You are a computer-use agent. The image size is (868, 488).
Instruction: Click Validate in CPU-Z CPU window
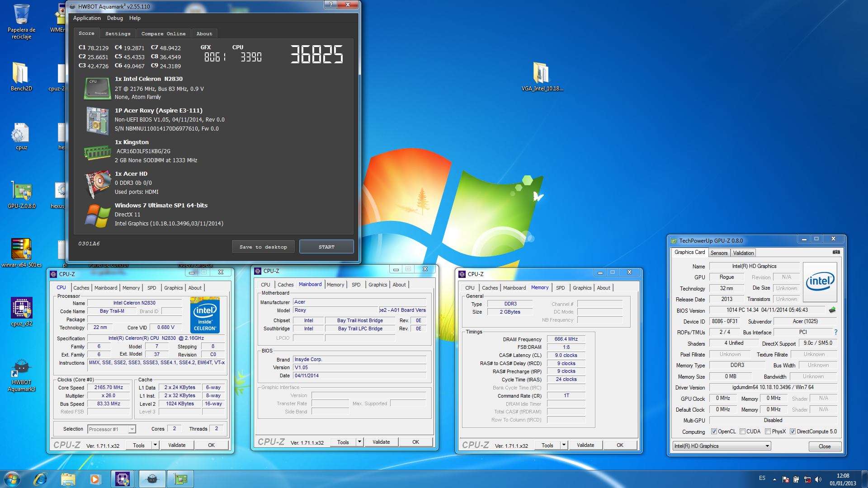(177, 445)
